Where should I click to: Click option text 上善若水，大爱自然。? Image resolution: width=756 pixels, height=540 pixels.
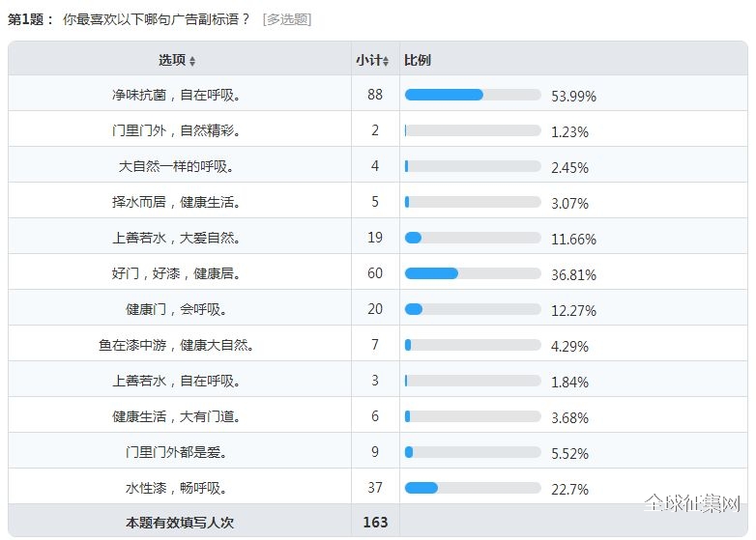pos(176,238)
